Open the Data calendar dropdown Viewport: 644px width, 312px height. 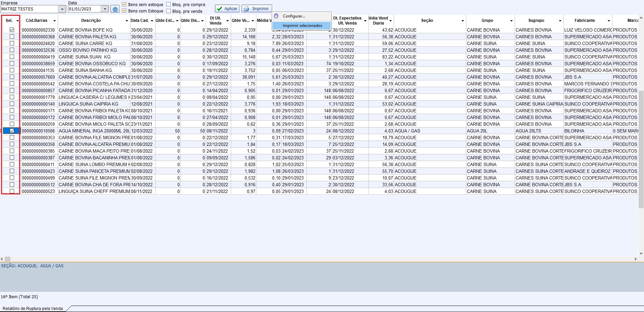pos(105,9)
